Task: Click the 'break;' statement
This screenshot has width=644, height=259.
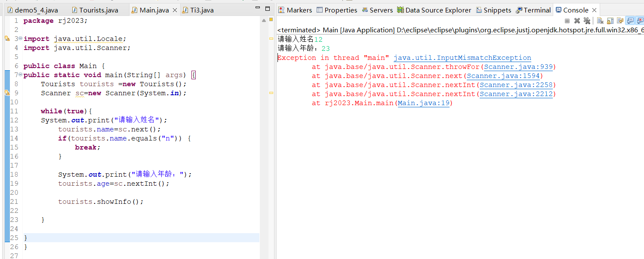Action: 88,147
